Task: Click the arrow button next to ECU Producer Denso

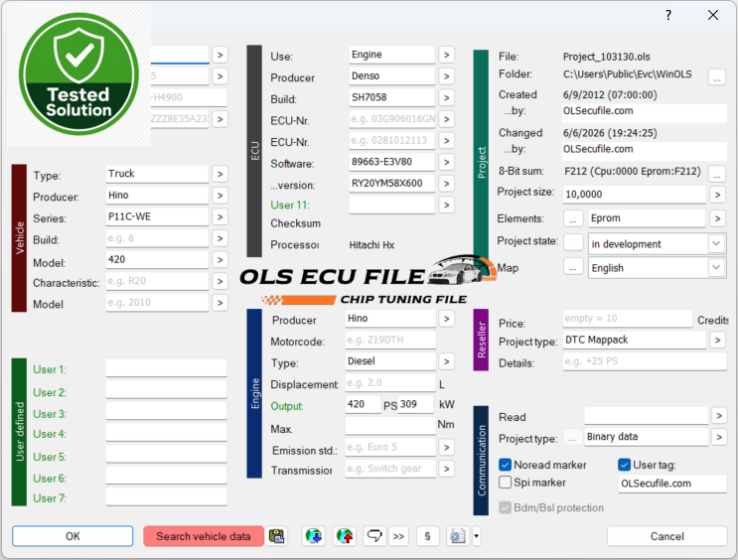Action: pos(446,76)
